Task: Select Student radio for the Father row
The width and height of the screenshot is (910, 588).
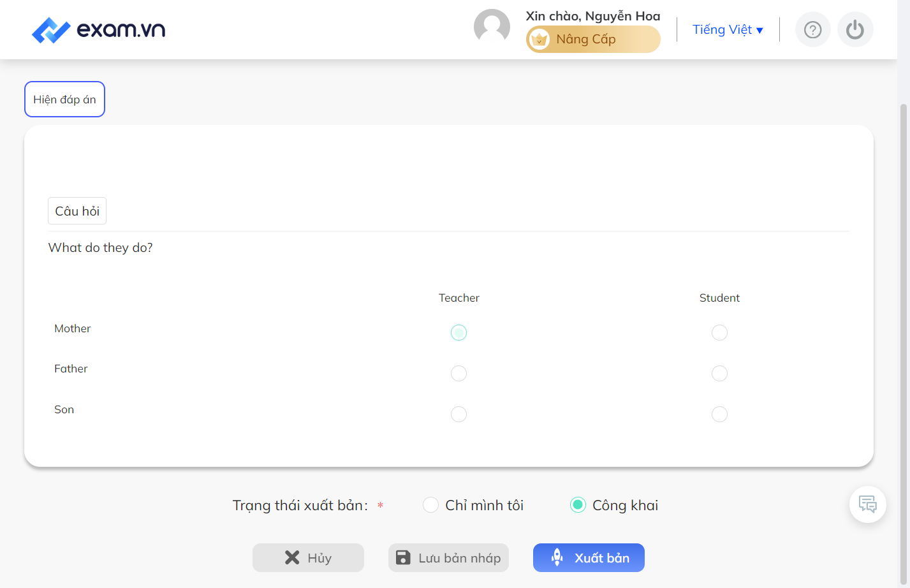Action: [x=719, y=373]
